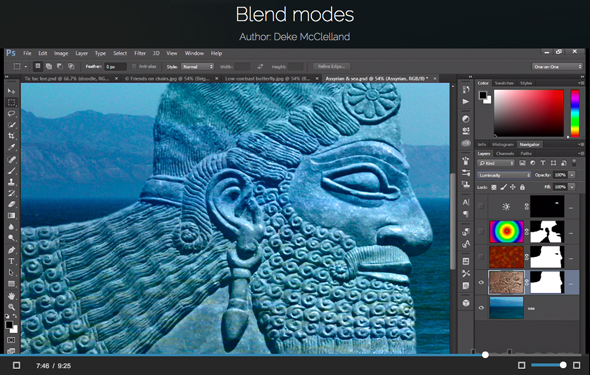This screenshot has height=375, width=590.
Task: Select the Dodge tool
Action: pyautogui.click(x=11, y=238)
